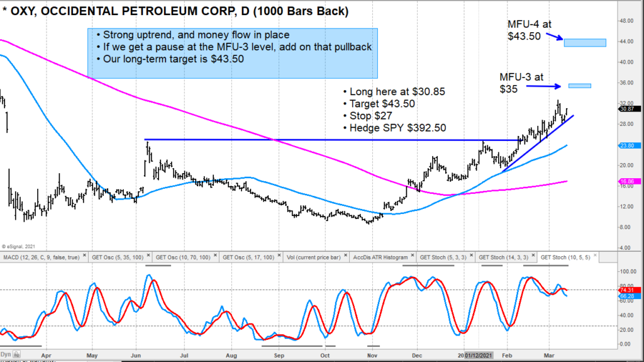Close the GET Osc (5, 17, 100) tab
The width and height of the screenshot is (644, 362).
tap(279, 256)
